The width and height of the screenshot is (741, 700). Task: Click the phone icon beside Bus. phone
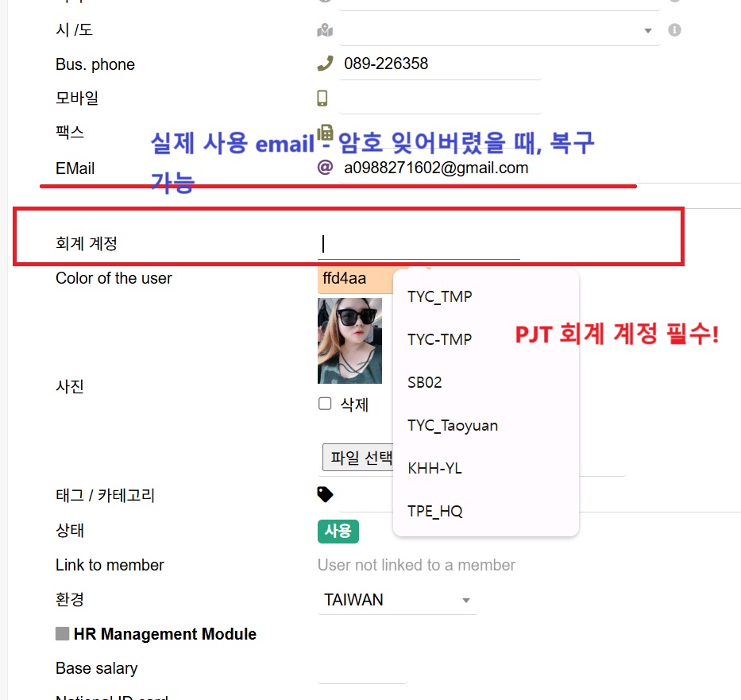tap(325, 64)
